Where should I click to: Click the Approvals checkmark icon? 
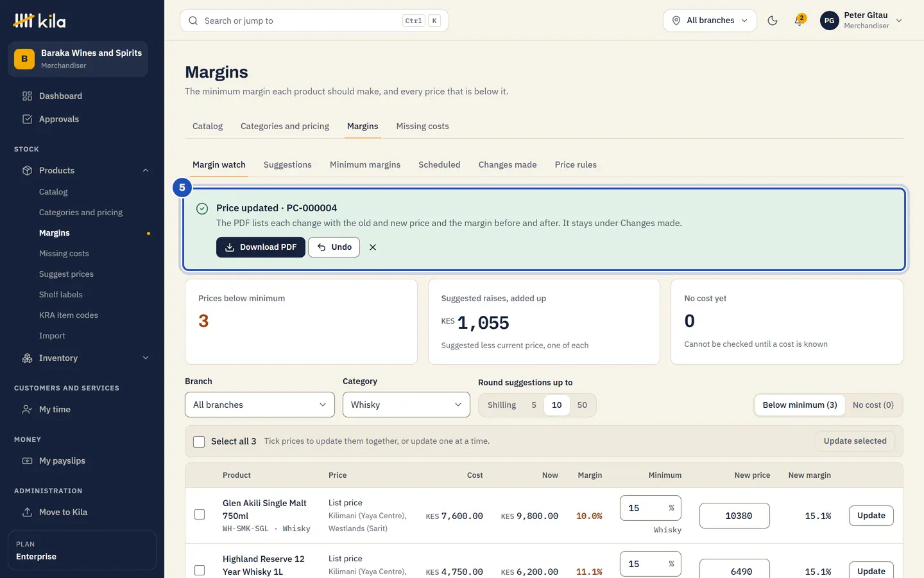27,119
